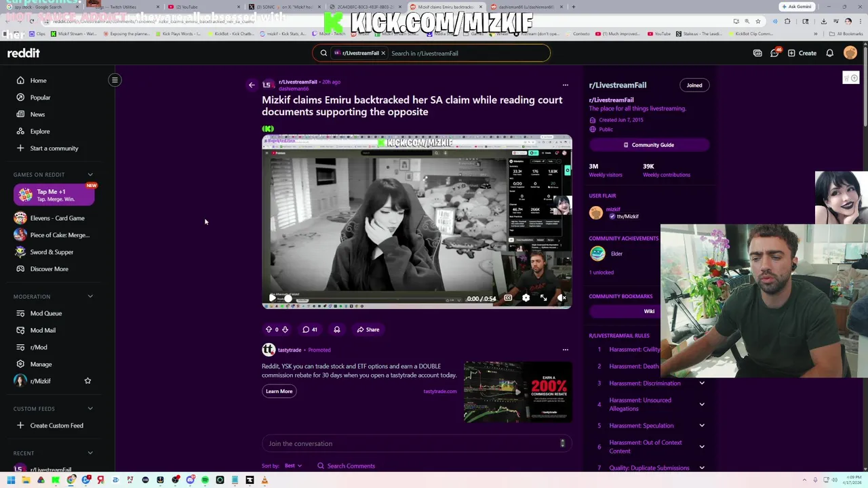Viewport: 868px width, 488px height.
Task: Expand rule 3, Harassment: Discrimination
Action: [x=702, y=384]
